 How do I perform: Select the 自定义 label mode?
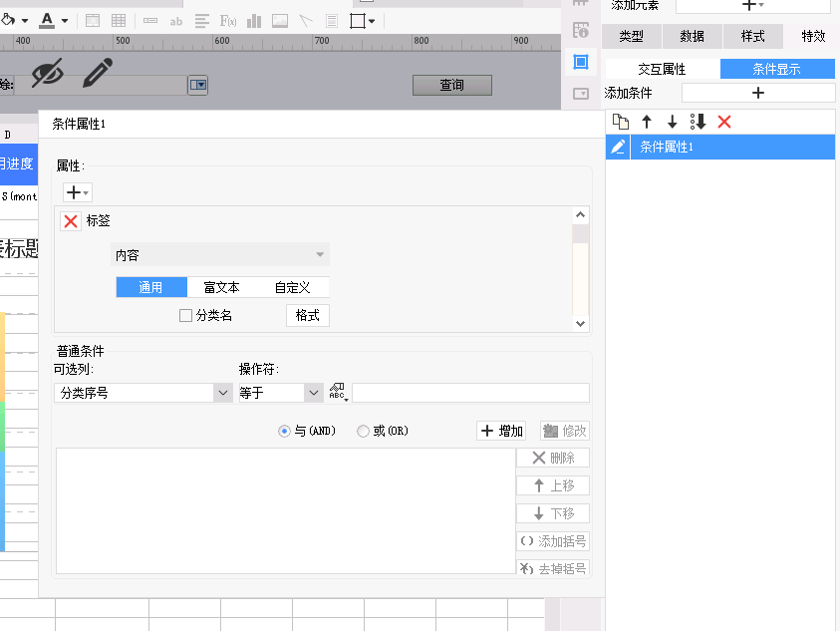coord(293,287)
